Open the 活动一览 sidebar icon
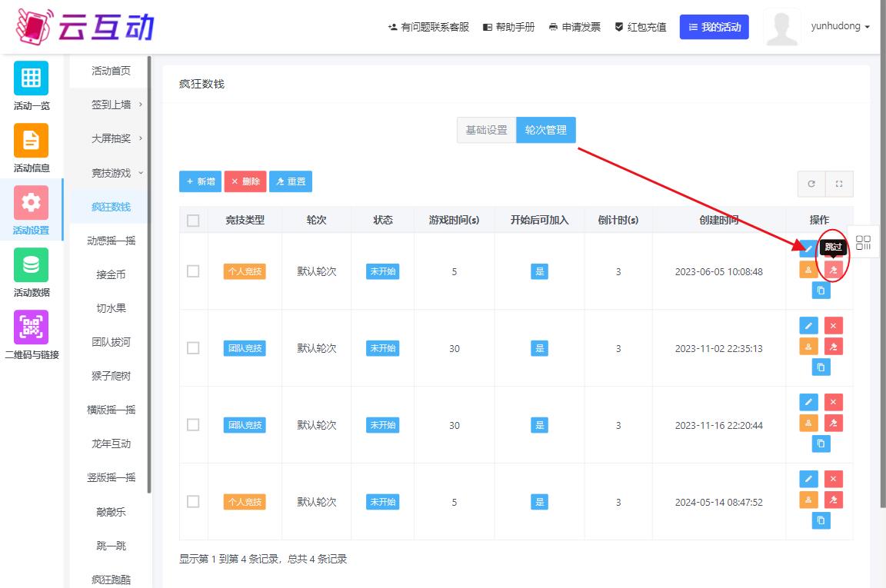Viewport: 886px width, 588px height. pos(31,78)
